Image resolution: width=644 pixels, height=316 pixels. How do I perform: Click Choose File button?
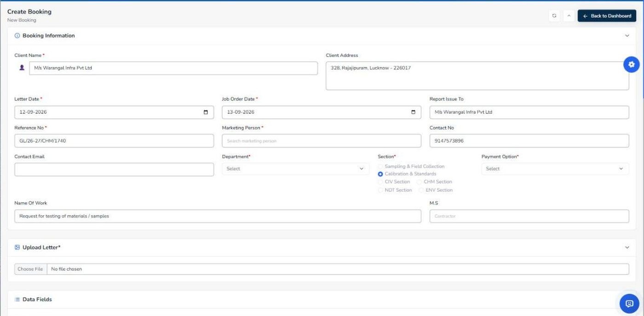[x=30, y=269]
